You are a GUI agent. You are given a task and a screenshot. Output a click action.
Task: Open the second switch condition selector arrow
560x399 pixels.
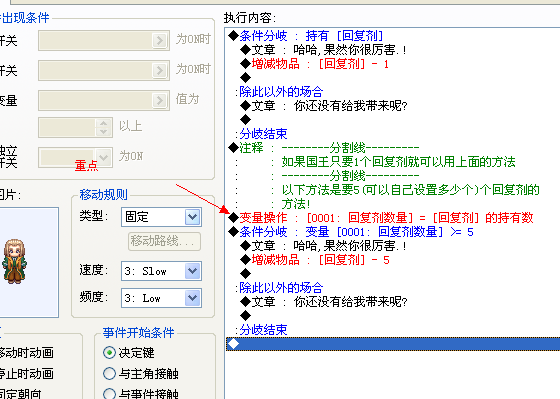pyautogui.click(x=160, y=70)
